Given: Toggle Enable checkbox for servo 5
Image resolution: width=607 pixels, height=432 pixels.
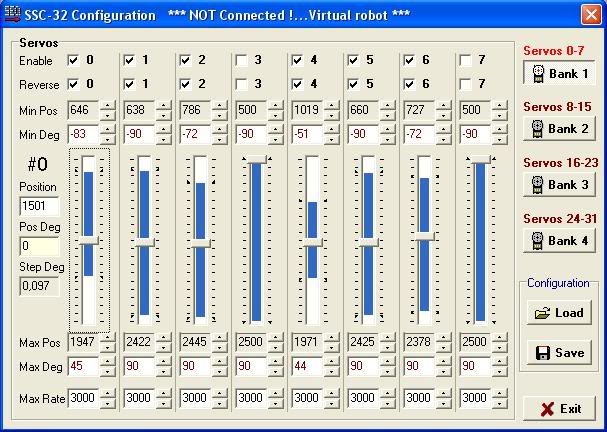Looking at the screenshot, I should click(x=353, y=60).
